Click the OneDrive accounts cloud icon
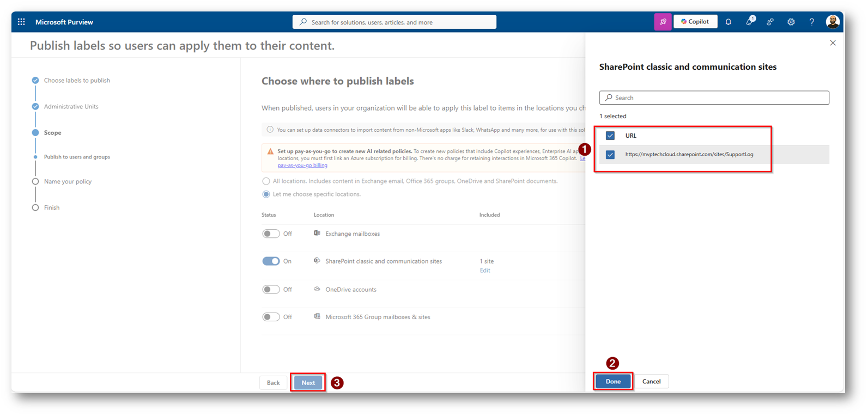 (317, 289)
